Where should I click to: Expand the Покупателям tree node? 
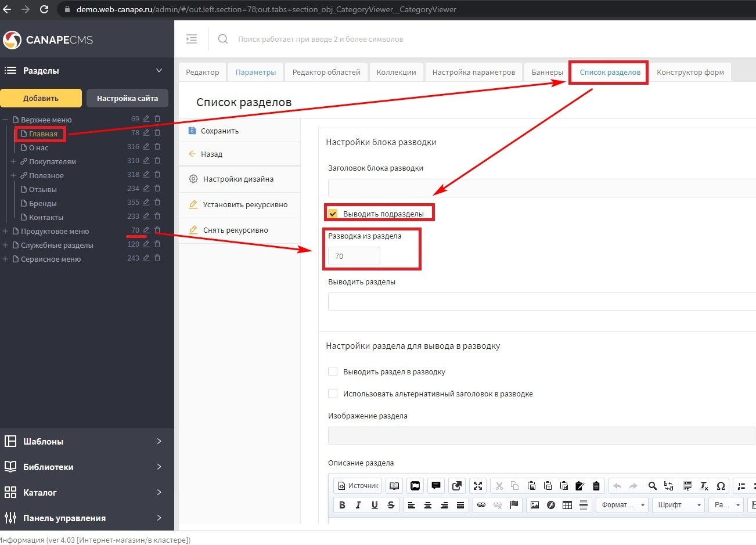(x=13, y=161)
